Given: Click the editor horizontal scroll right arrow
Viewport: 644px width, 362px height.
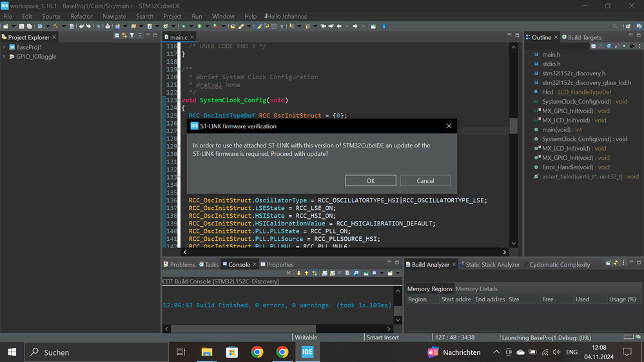Looking at the screenshot, I should pos(504,252).
